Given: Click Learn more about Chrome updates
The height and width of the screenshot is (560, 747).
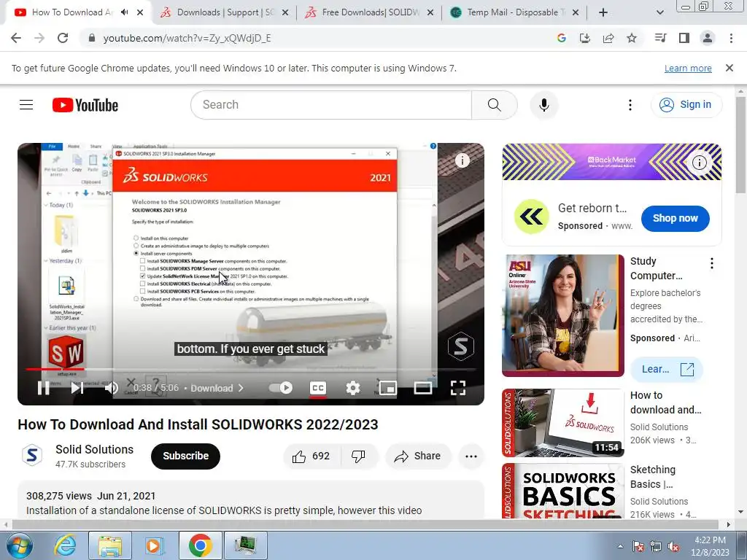Looking at the screenshot, I should [x=688, y=69].
